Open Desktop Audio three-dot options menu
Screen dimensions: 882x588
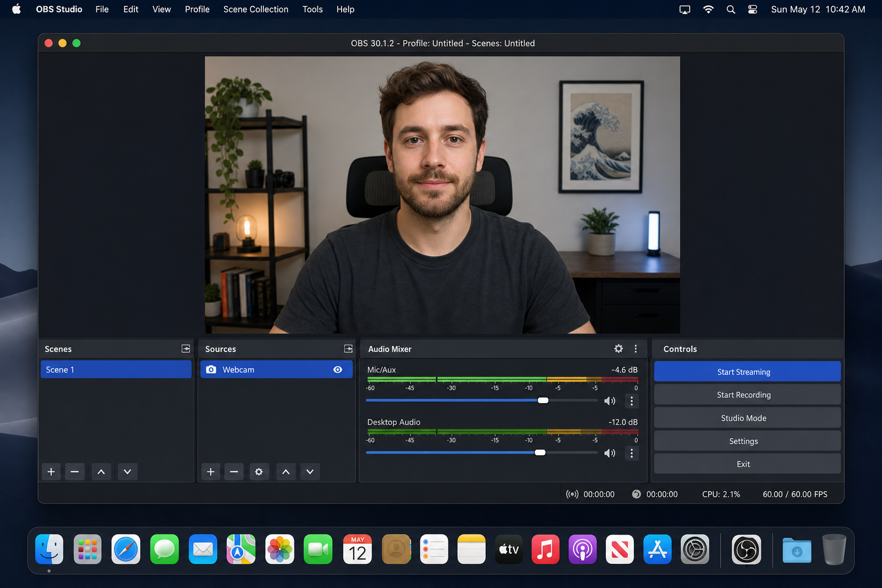coord(632,453)
